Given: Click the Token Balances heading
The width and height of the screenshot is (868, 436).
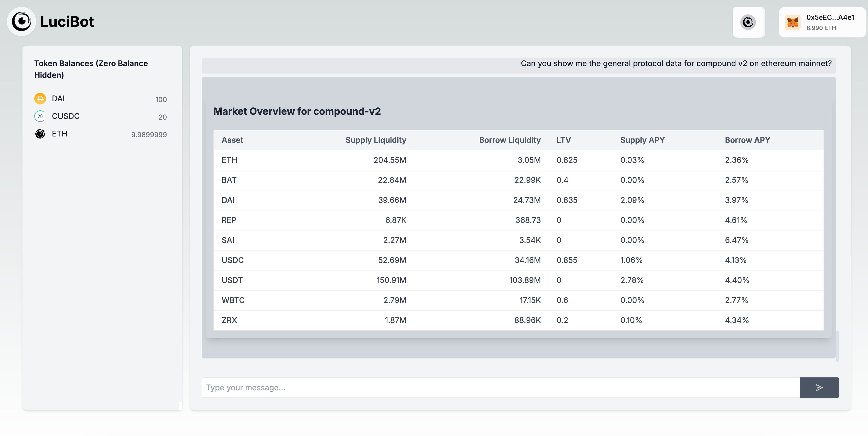Looking at the screenshot, I should [91, 69].
